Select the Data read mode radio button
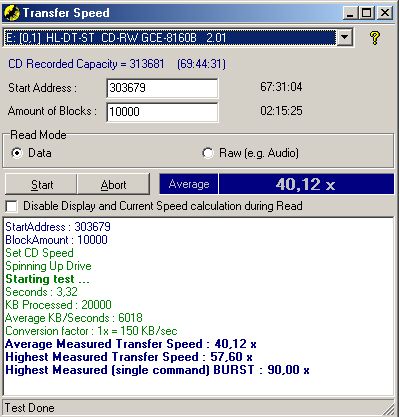 [16, 153]
